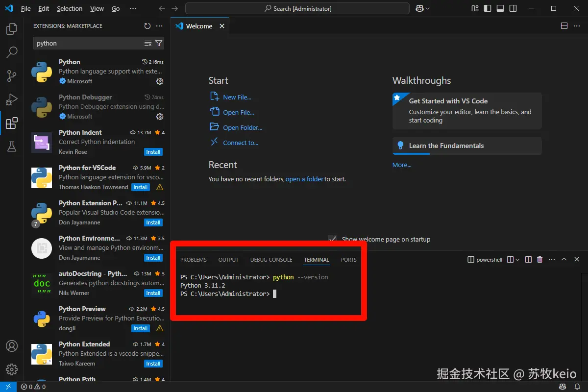The height and width of the screenshot is (392, 588).
Task: Open Learn the Fundamentals walkthrough
Action: point(467,146)
